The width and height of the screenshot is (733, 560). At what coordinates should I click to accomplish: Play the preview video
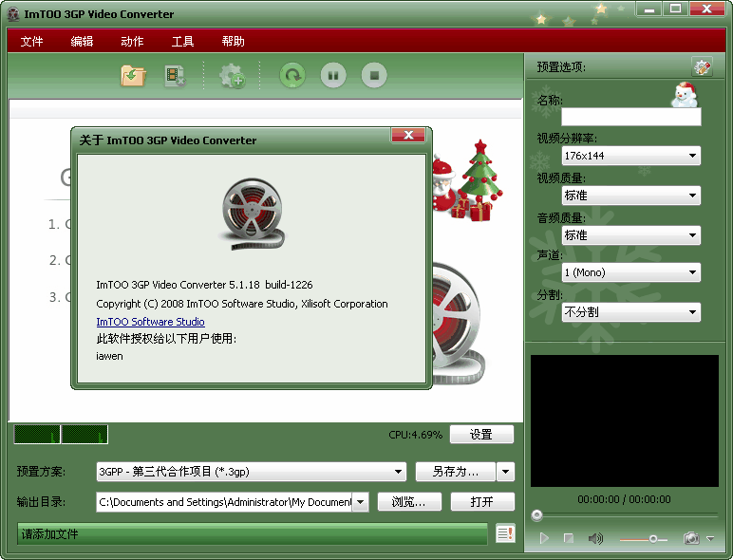coord(544,538)
